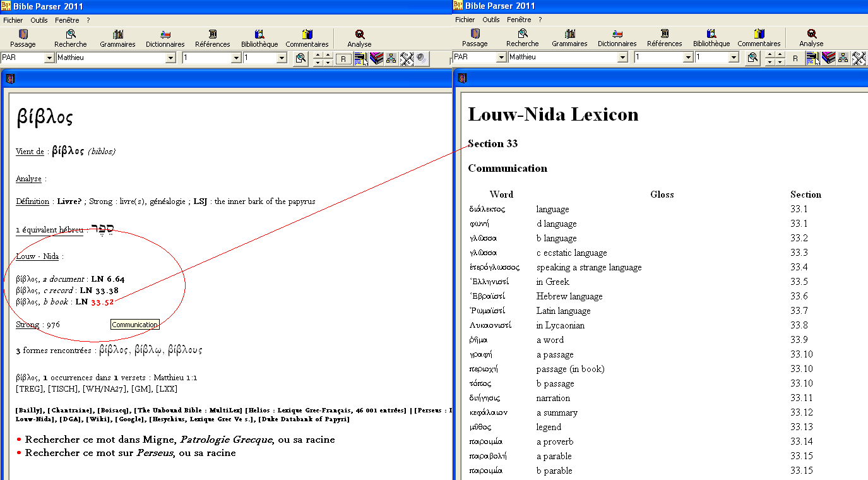This screenshot has width=868, height=480.
Task: Click the R button in left window
Action: [343, 59]
